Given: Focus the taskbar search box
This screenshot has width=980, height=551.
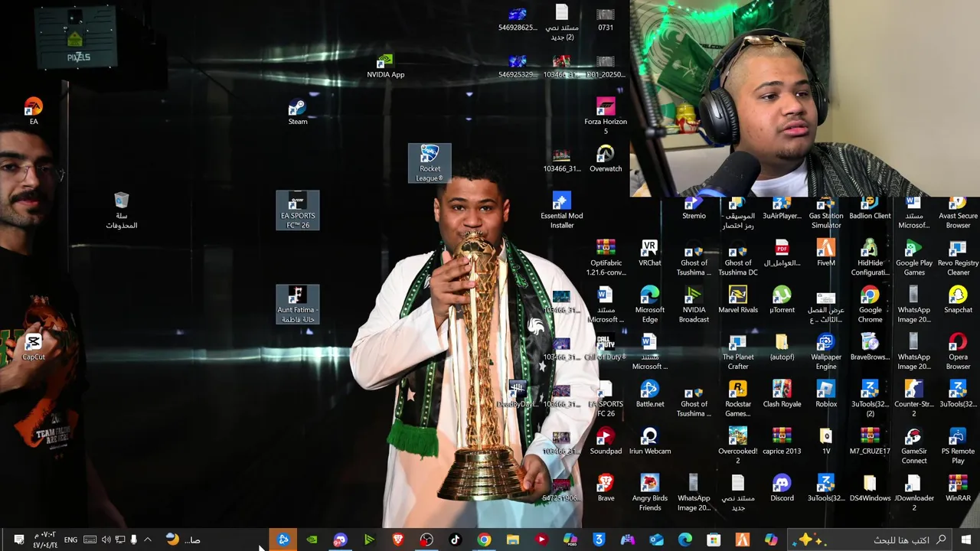Looking at the screenshot, I should click(x=871, y=540).
